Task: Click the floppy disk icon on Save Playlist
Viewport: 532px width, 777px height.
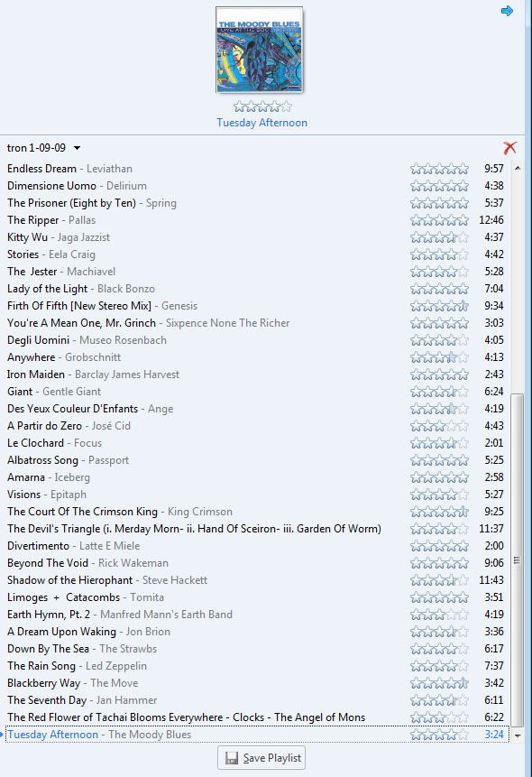Action: [232, 758]
